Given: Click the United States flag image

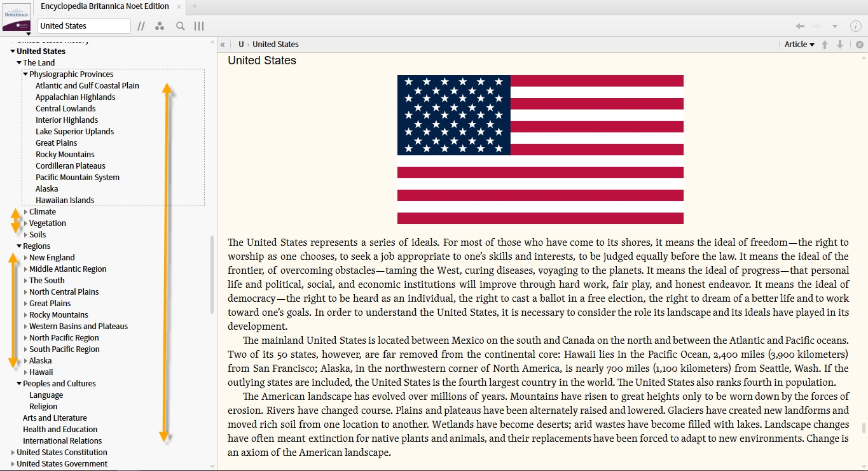Looking at the screenshot, I should 541,150.
